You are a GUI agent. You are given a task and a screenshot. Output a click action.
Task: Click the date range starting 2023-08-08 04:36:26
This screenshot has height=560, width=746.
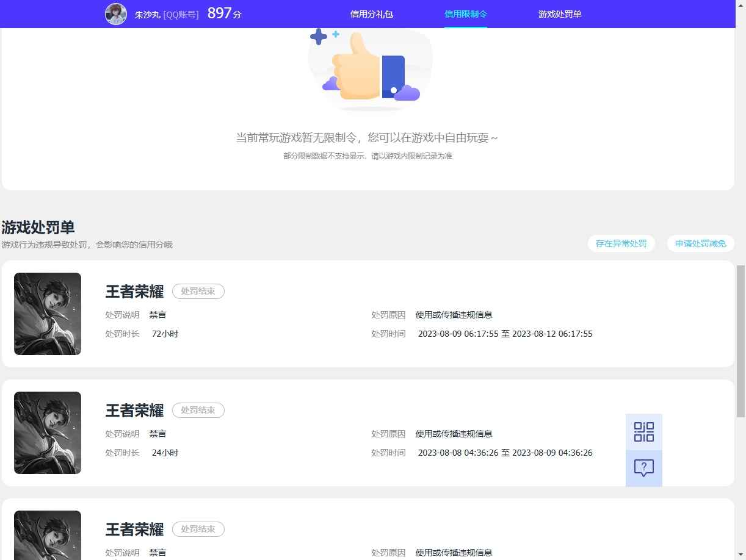(x=505, y=453)
